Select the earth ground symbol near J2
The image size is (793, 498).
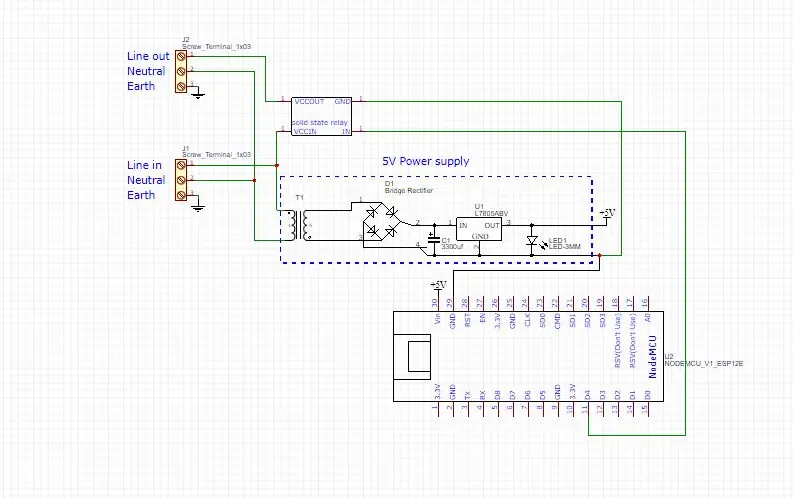[x=198, y=94]
